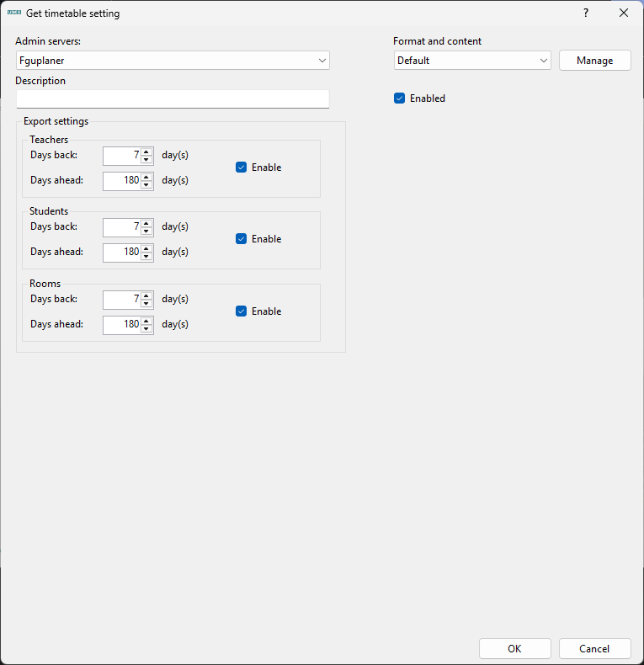The width and height of the screenshot is (644, 665).
Task: Click into the Description text field
Action: pyautogui.click(x=173, y=99)
